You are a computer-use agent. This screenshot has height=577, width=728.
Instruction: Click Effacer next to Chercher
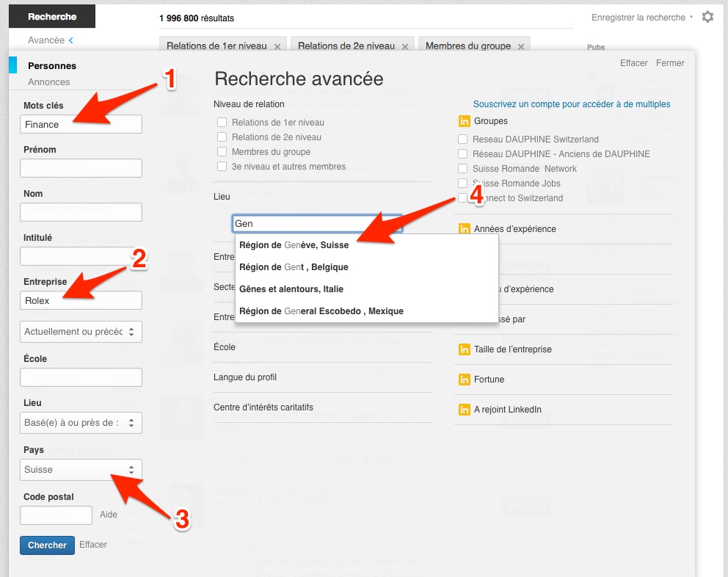click(93, 545)
